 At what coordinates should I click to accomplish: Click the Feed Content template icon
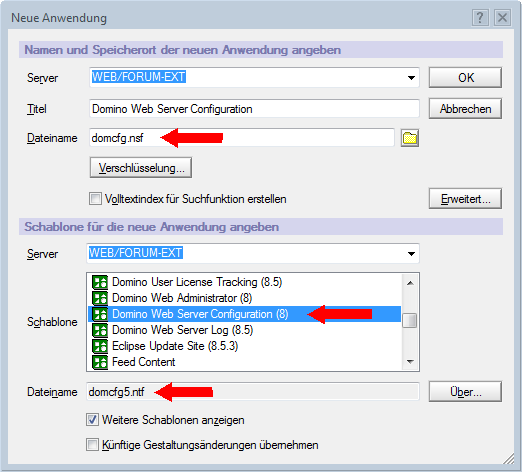100,362
